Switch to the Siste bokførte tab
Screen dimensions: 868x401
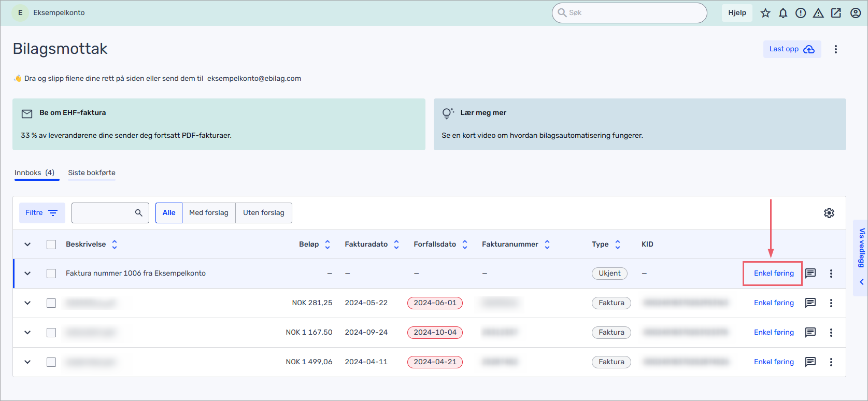(92, 173)
